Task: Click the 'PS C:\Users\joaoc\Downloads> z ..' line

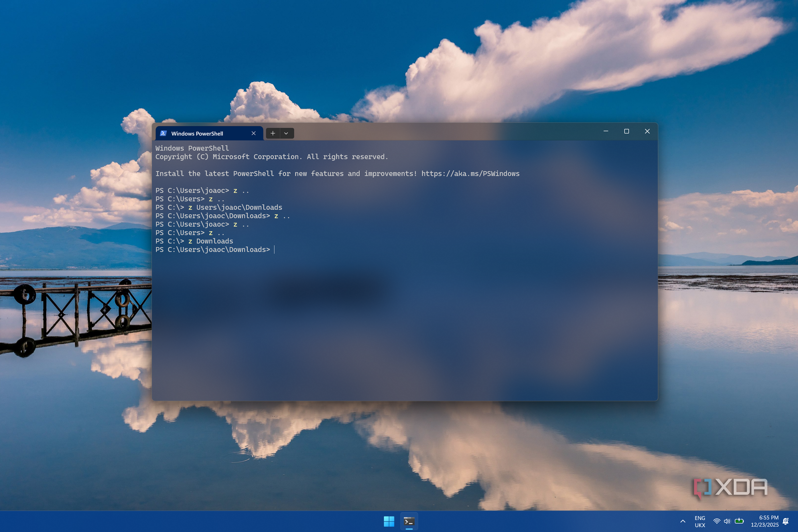Action: click(x=222, y=216)
